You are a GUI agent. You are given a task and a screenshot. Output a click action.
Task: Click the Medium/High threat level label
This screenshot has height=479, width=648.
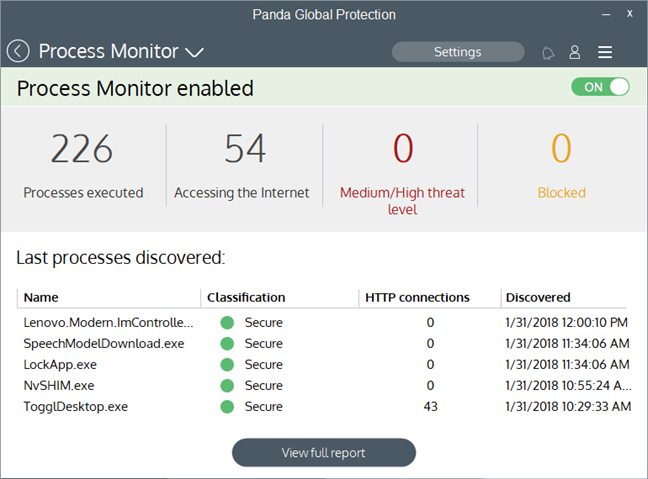(403, 201)
